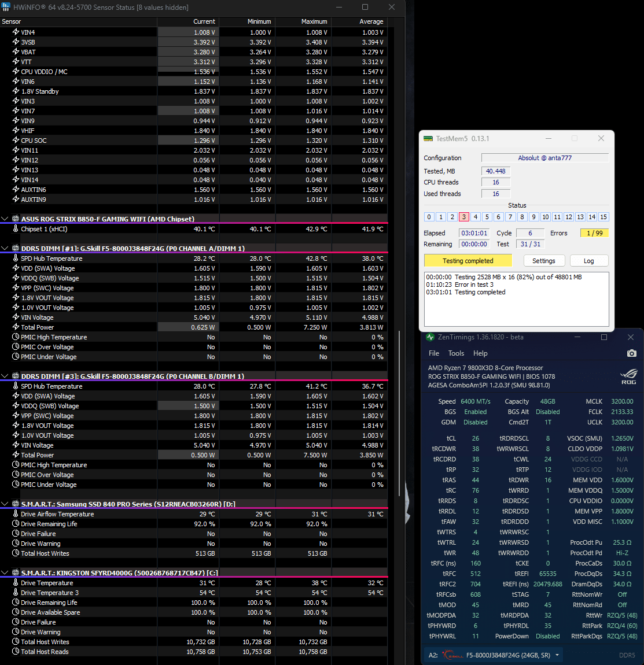Viewport: 644px width, 665px height.
Task: Click thread status box 3 with error
Action: click(x=463, y=217)
